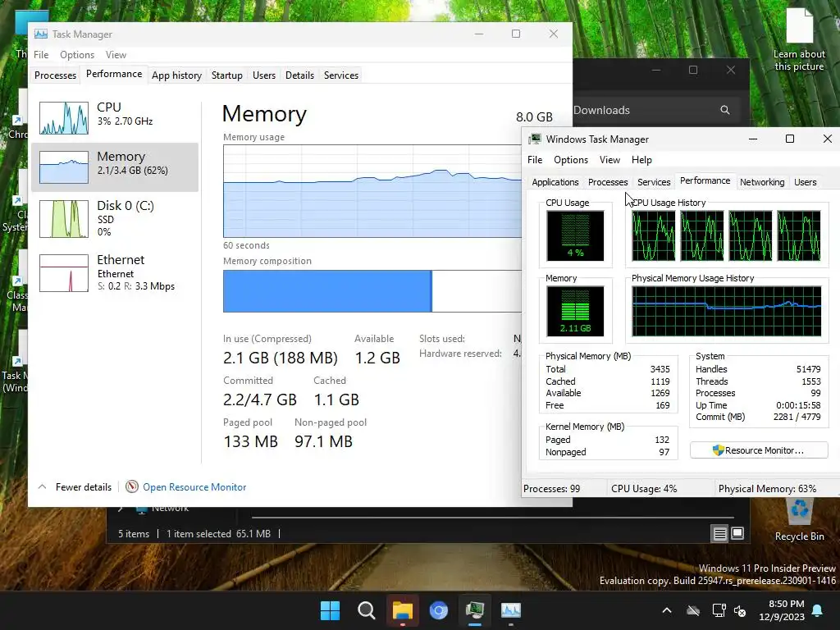The image size is (840, 630).
Task: Open the Recycle Bin desktop icon
Action: pos(799,519)
